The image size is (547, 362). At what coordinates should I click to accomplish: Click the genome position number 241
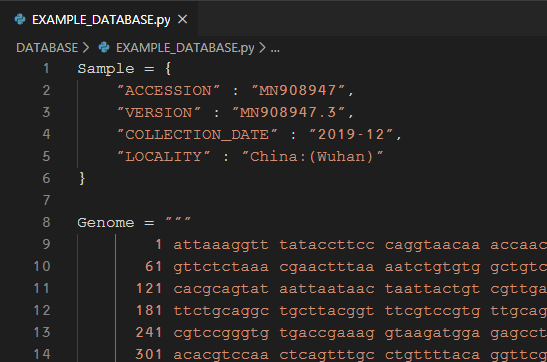point(149,333)
